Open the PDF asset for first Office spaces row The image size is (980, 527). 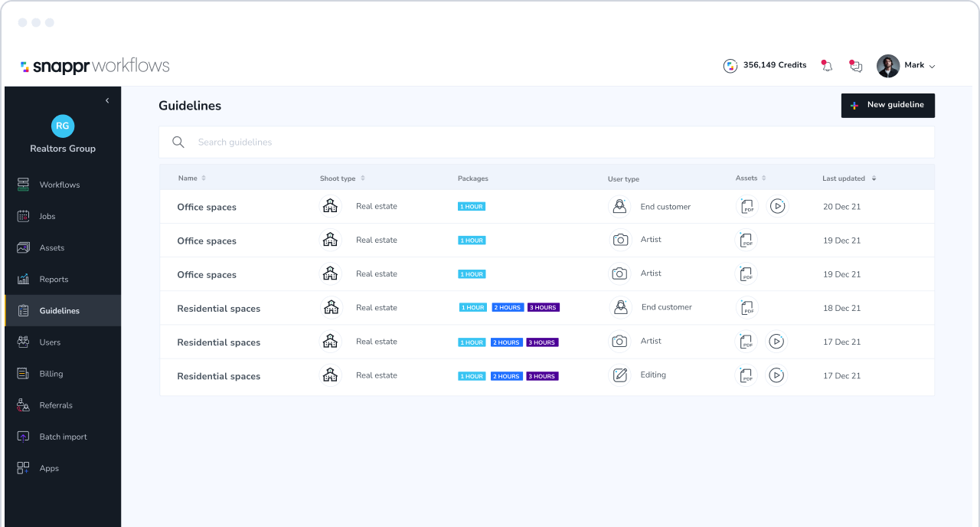click(746, 206)
